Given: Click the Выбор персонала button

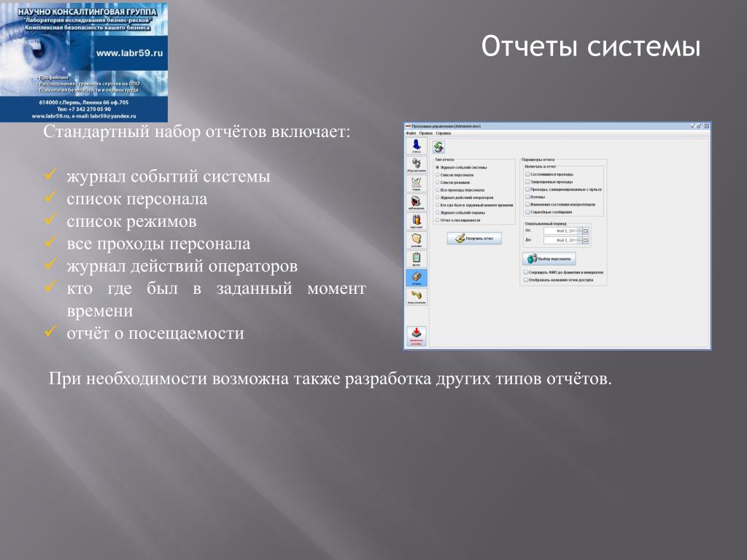Looking at the screenshot, I should click(x=549, y=259).
